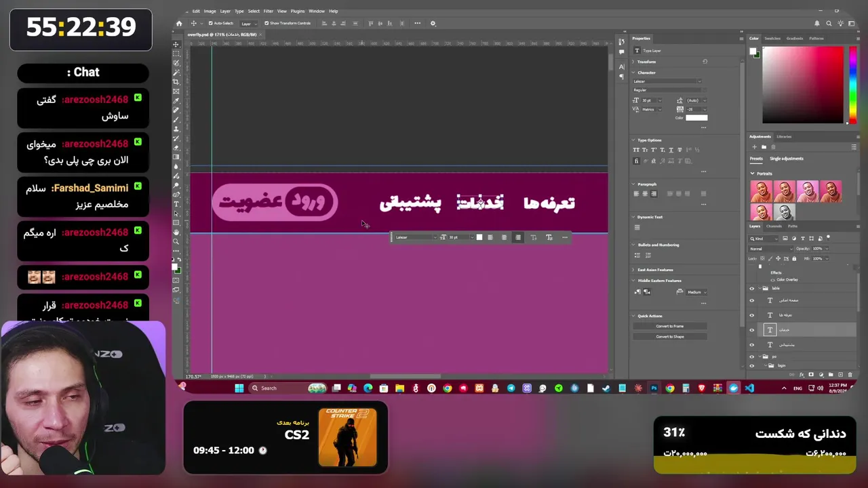This screenshot has height=488, width=868.
Task: Collapse the Character section
Action: coord(633,73)
